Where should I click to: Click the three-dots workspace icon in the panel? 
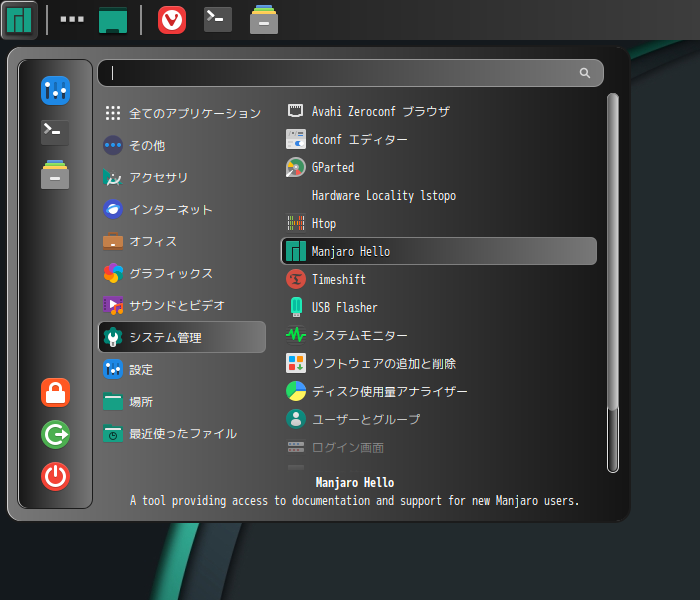point(72,19)
